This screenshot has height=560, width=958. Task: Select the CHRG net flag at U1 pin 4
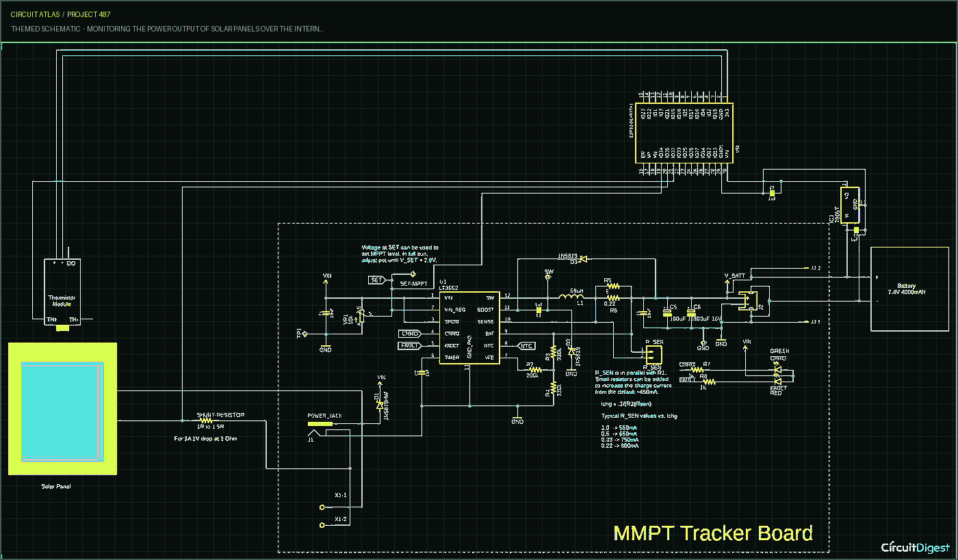click(411, 334)
